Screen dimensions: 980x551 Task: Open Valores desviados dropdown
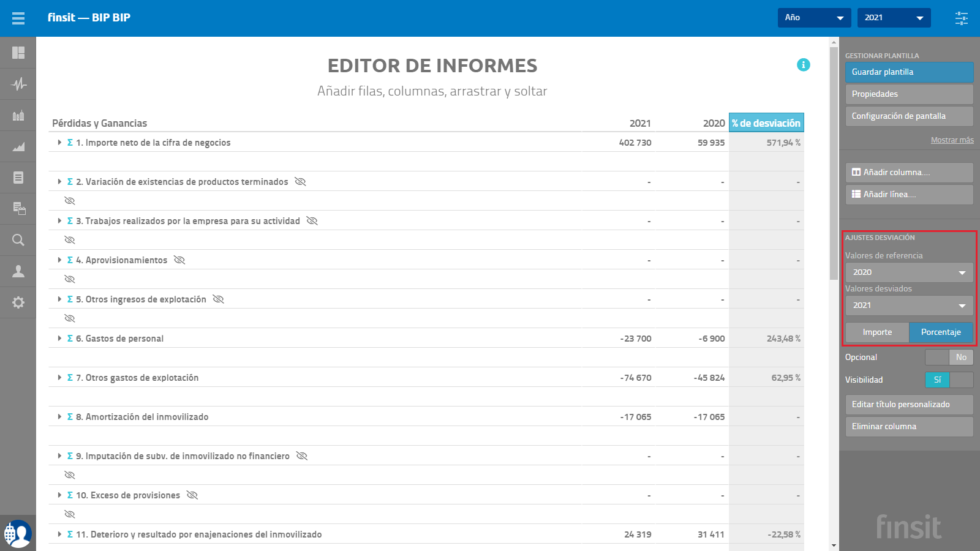[x=909, y=305]
